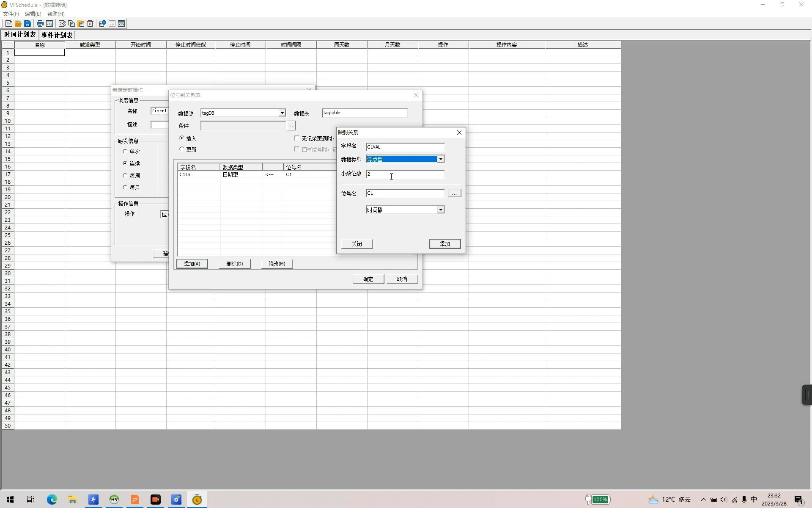Click 取消 in the 位号到关系表 dialog
Viewport: 812px width, 508px height.
tap(402, 279)
